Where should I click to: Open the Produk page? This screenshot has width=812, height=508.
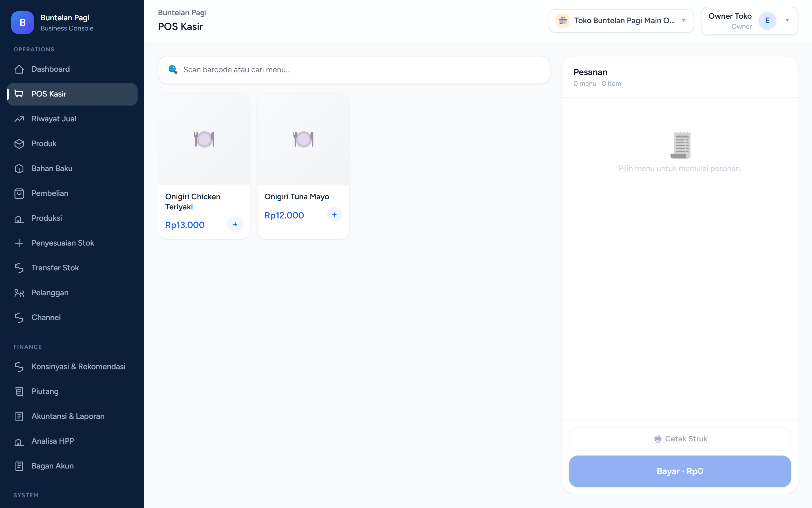click(x=72, y=144)
